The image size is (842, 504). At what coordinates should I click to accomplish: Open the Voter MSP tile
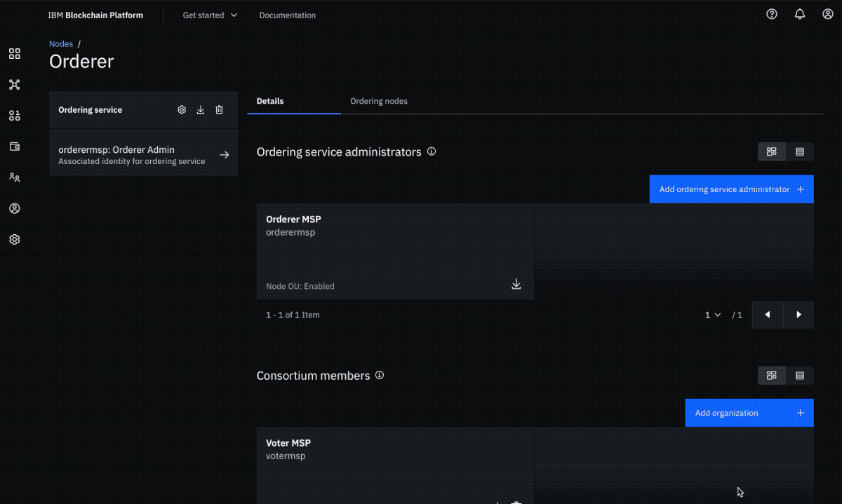pyautogui.click(x=396, y=465)
